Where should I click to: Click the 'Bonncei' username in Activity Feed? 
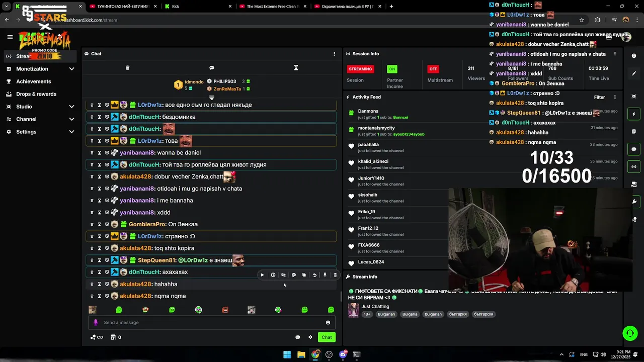coord(400,117)
